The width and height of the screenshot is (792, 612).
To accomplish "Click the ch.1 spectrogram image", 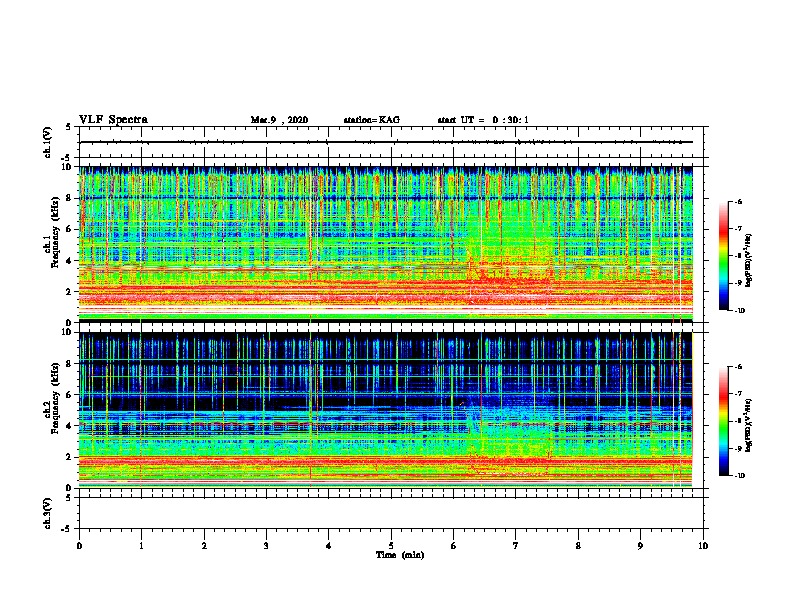I will (x=386, y=244).
